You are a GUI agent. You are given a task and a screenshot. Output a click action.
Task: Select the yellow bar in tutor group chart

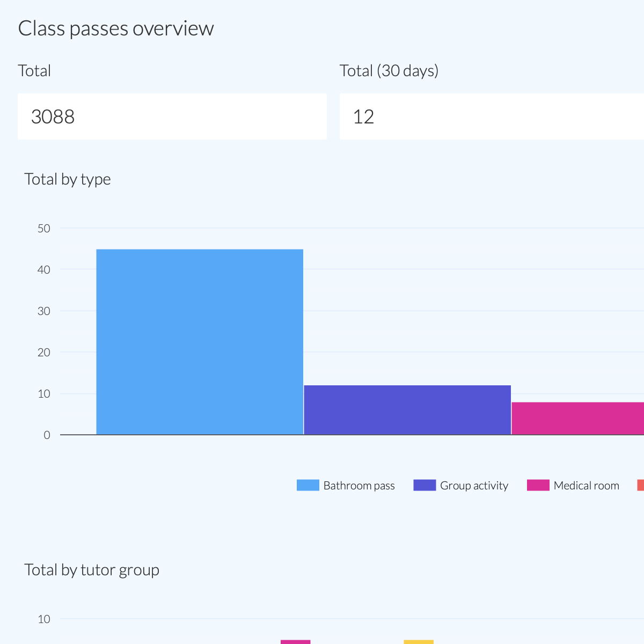[419, 642]
